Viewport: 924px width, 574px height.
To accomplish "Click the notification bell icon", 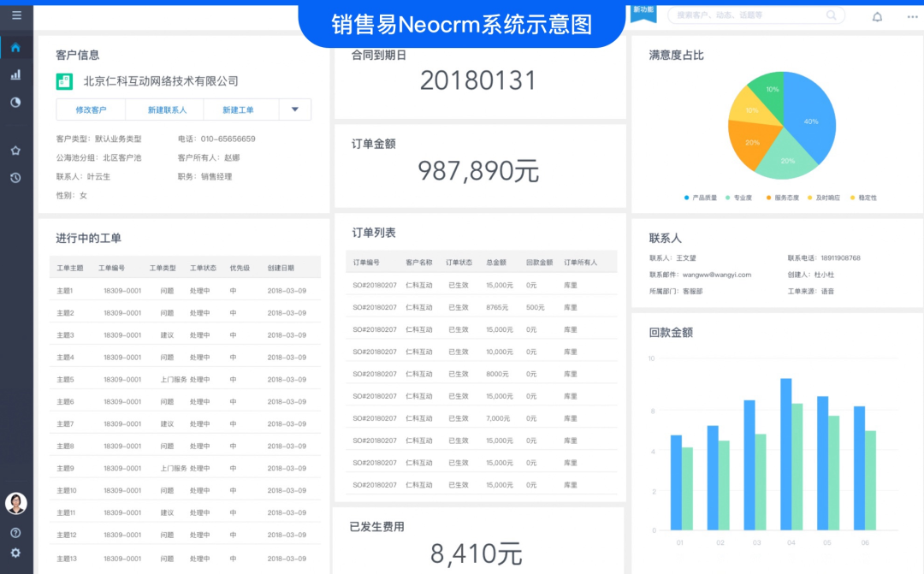I will click(877, 16).
